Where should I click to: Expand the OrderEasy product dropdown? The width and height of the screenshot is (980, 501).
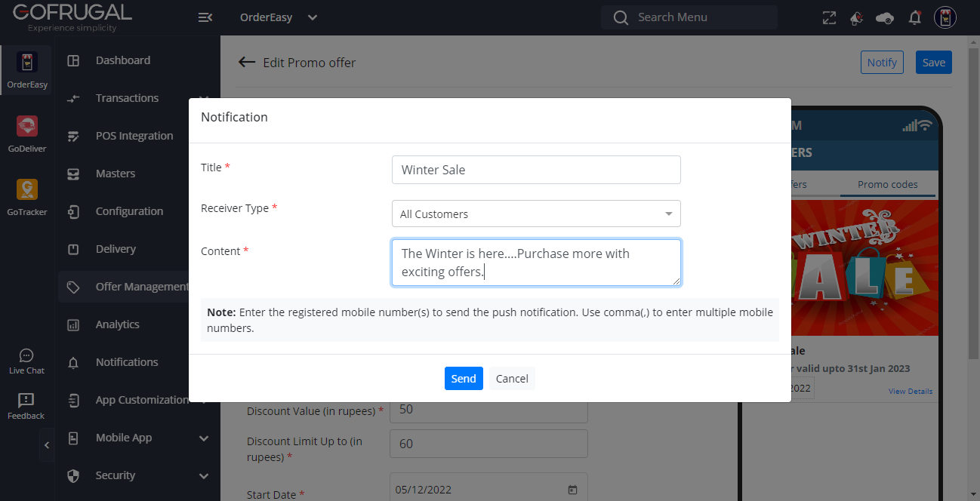click(x=313, y=17)
